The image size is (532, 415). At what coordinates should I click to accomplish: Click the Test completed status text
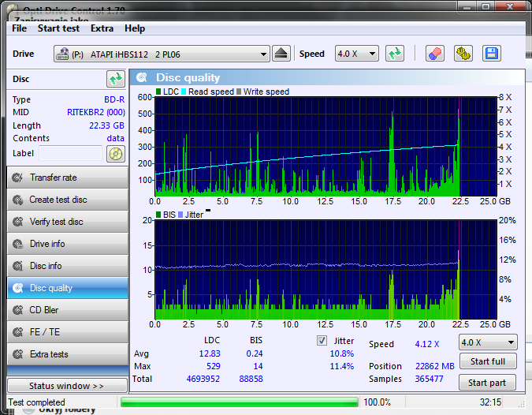click(36, 402)
